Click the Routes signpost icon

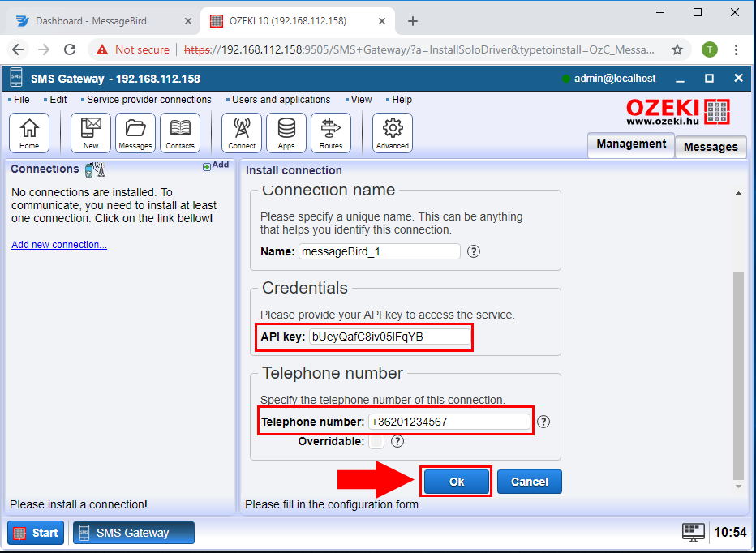[331, 132]
